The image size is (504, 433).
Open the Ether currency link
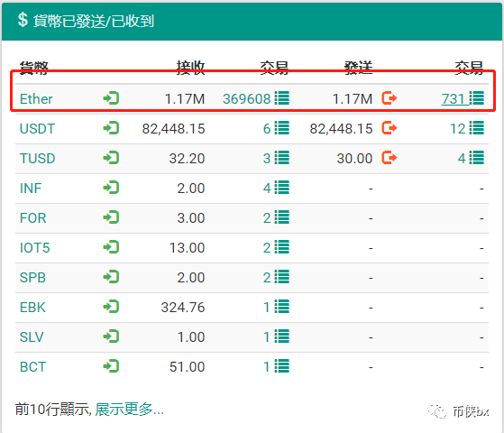(36, 98)
